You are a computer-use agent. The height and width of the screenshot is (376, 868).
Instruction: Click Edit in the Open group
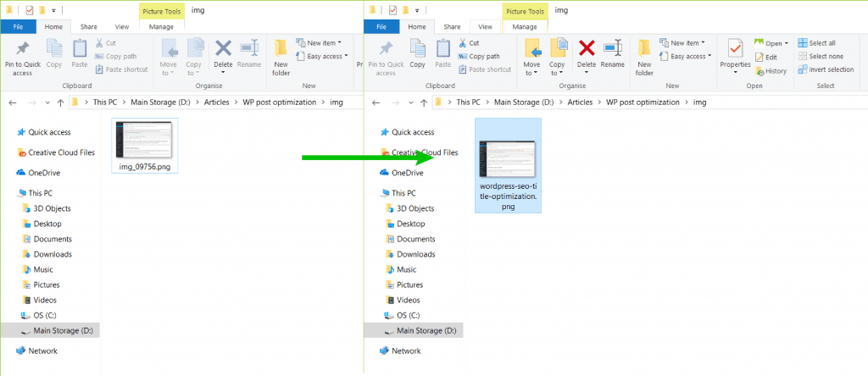pyautogui.click(x=766, y=57)
